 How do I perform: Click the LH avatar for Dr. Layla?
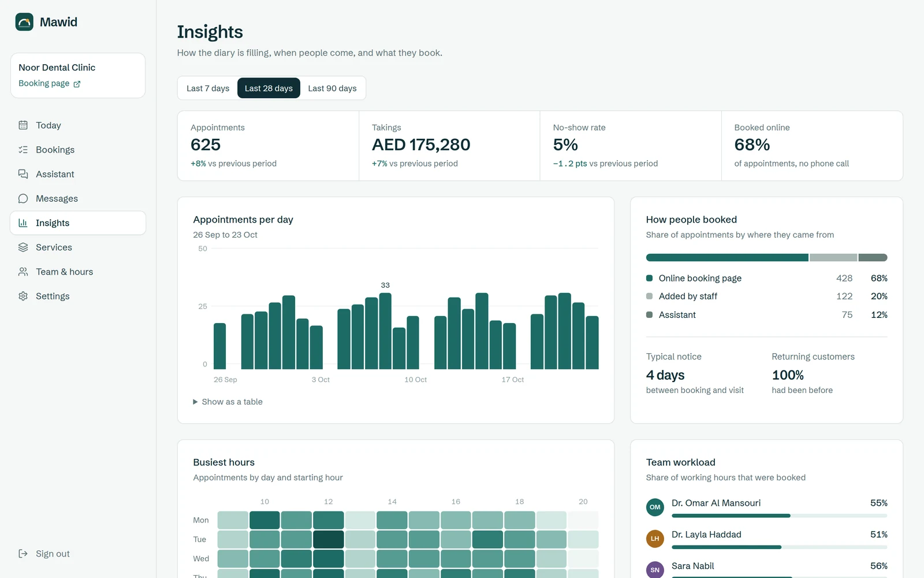tap(655, 539)
